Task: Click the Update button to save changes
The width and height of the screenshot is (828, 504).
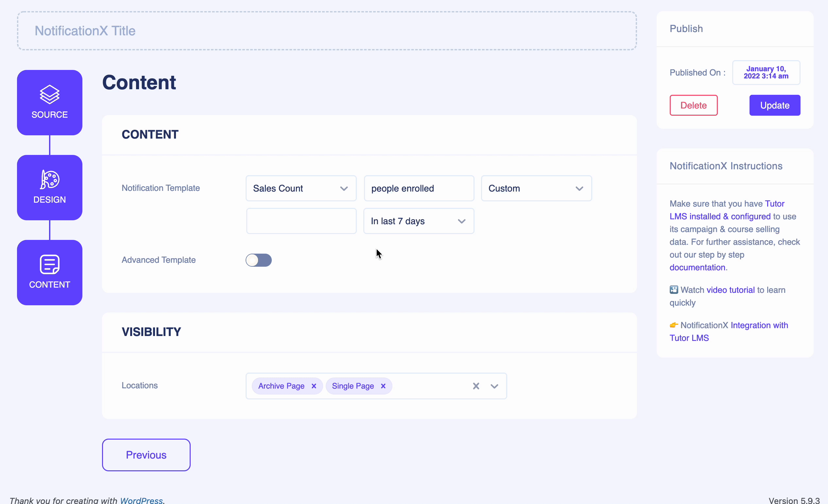Action: coord(775,105)
